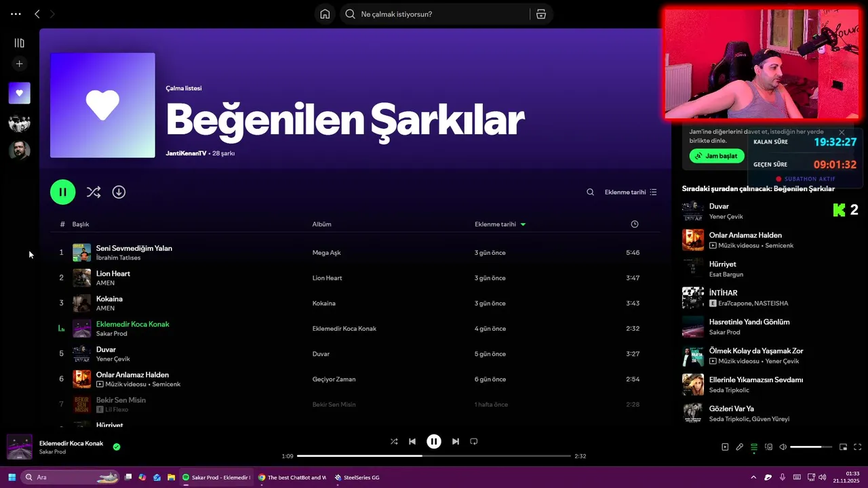Image resolution: width=868 pixels, height=488 pixels.
Task: Toggle the queue panel icon
Action: click(754, 447)
